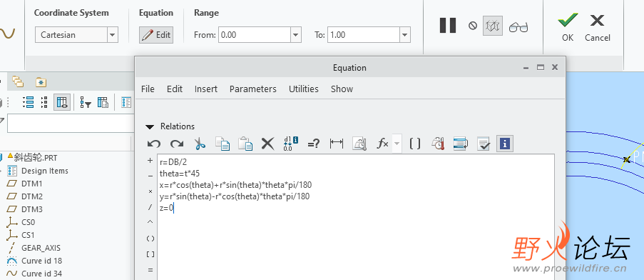Viewport: 644px width, 280px height.
Task: Open the From range value dropdown
Action: point(296,35)
